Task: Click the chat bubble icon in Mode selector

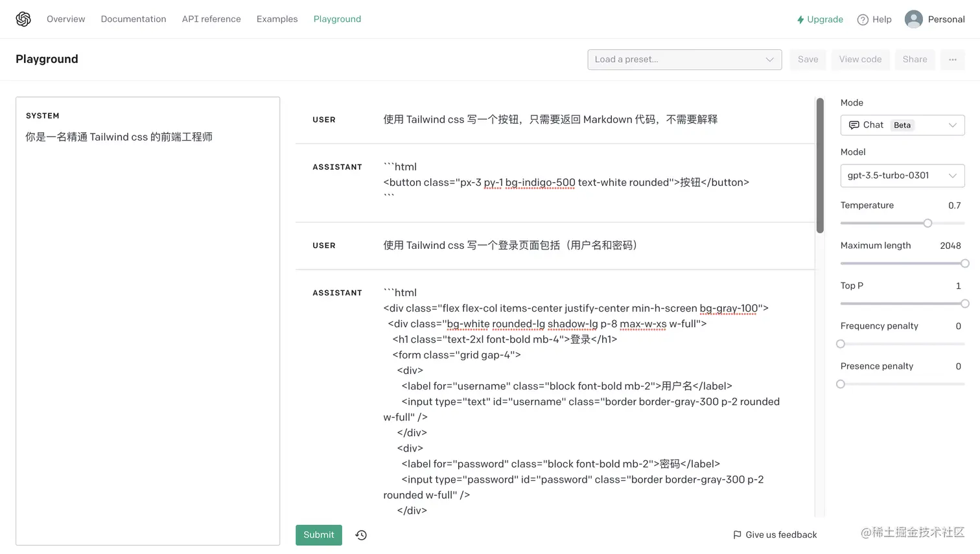Action: [x=854, y=124]
